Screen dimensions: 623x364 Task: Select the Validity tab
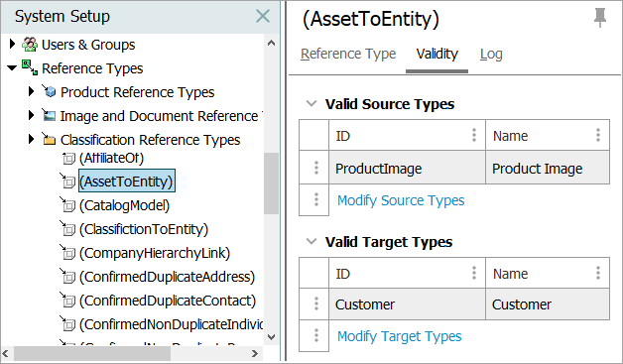click(x=437, y=54)
